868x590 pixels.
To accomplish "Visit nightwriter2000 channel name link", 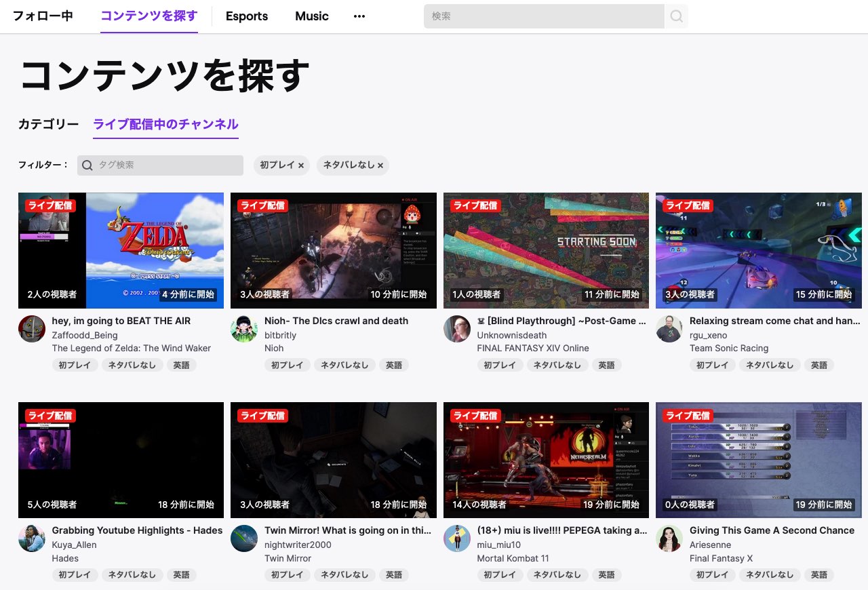I will coord(298,545).
